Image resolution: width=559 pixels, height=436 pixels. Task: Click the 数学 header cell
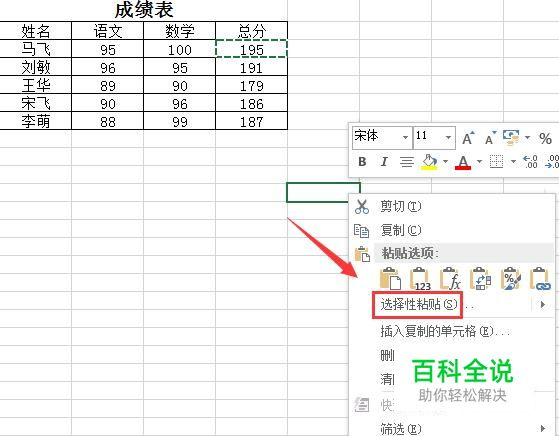point(180,31)
